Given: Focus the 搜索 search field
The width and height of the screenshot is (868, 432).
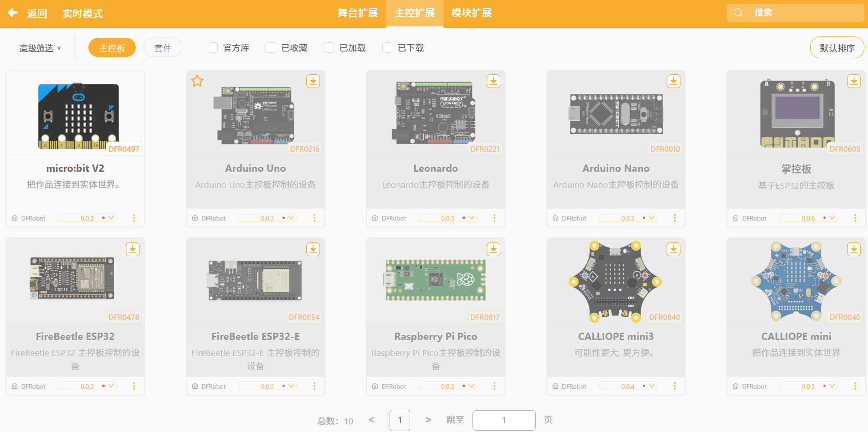Looking at the screenshot, I should [796, 13].
